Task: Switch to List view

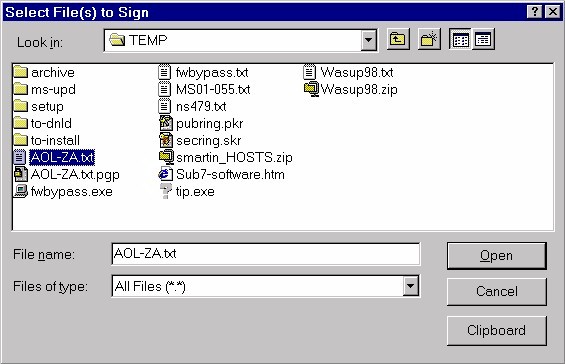Action: [x=460, y=39]
